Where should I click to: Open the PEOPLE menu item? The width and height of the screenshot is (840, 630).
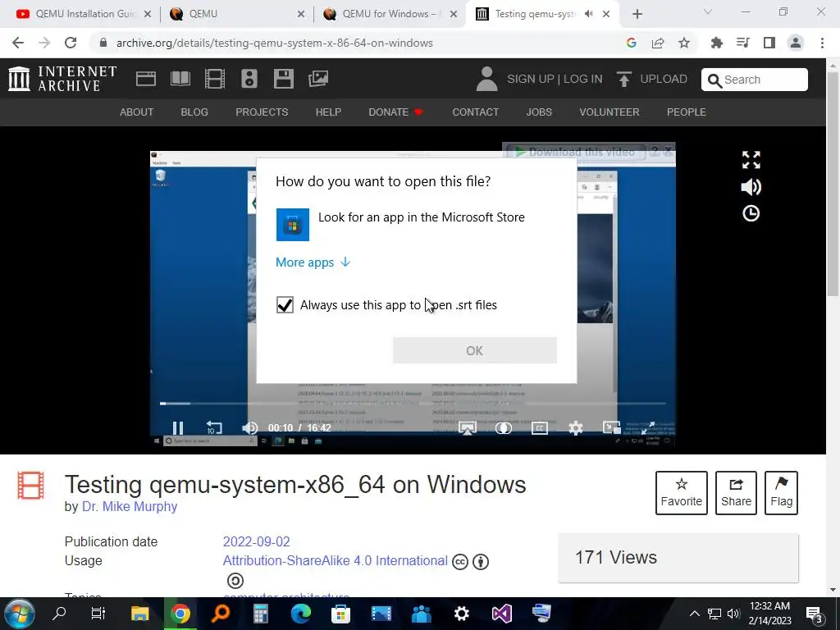[x=687, y=112]
